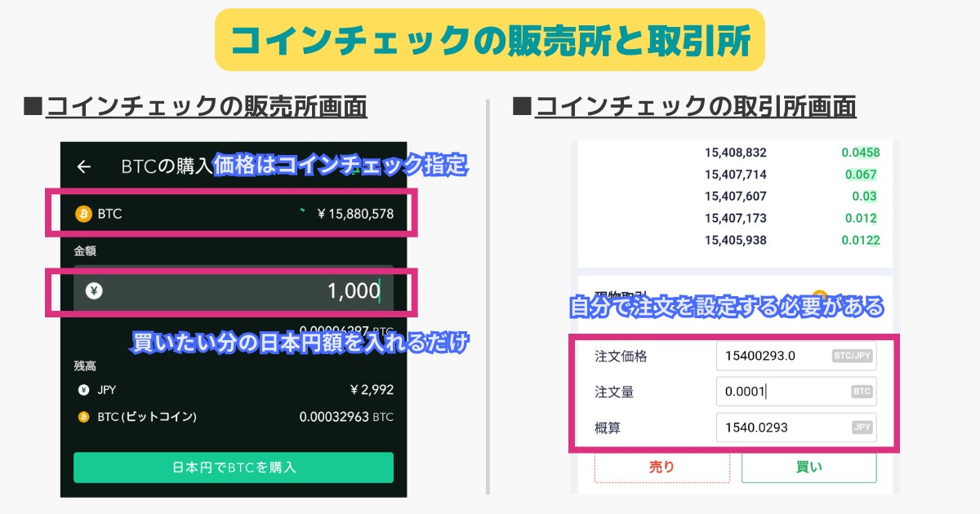Image resolution: width=980 pixels, height=514 pixels.
Task: Click the BTC (ビットコイン) balance coin icon
Action: (82, 417)
